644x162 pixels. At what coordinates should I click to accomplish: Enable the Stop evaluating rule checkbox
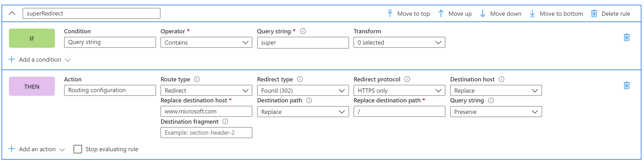point(78,149)
